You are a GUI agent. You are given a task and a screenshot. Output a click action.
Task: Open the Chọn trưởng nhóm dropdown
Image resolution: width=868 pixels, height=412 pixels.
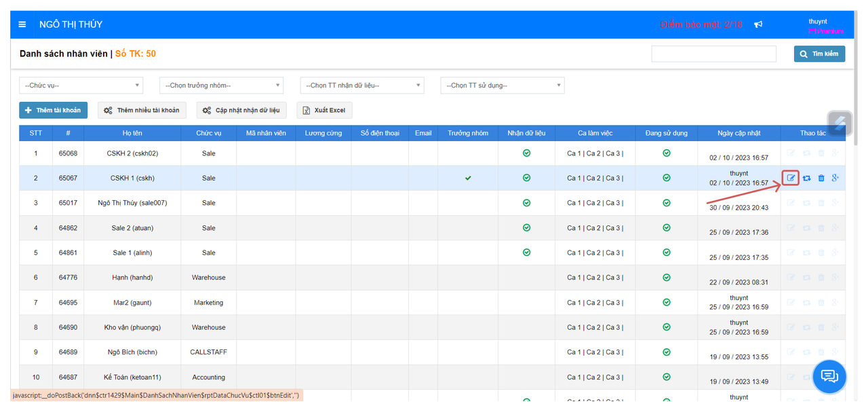[221, 86]
